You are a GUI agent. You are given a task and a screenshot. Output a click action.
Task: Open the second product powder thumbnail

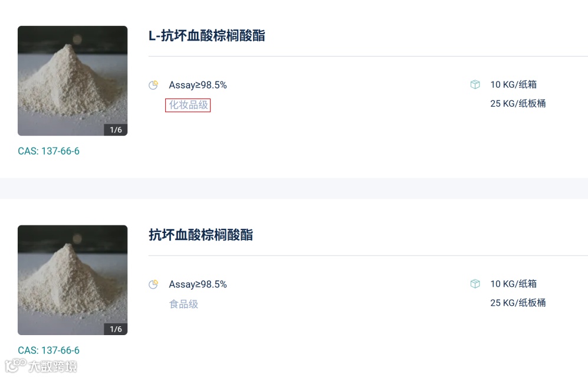[x=73, y=280]
